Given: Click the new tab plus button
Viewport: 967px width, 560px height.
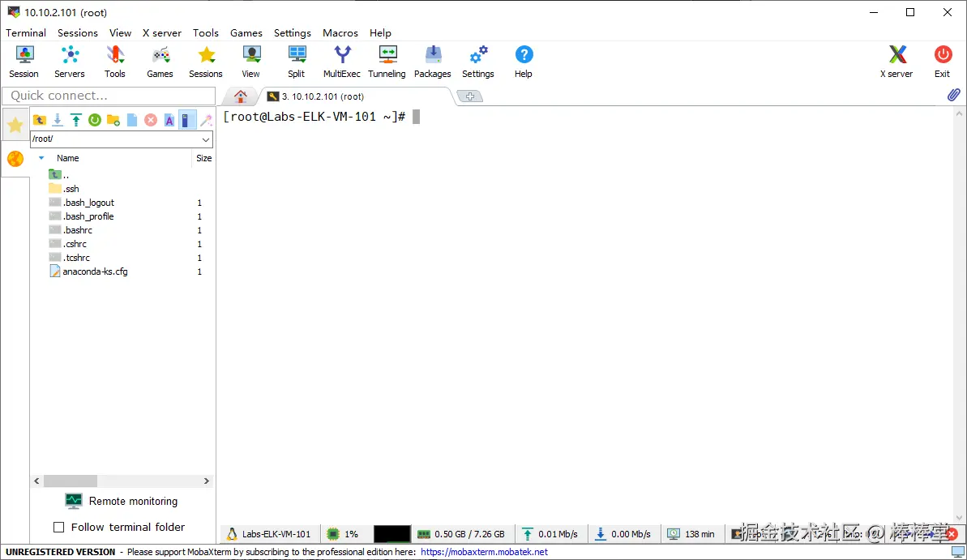Looking at the screenshot, I should 470,96.
